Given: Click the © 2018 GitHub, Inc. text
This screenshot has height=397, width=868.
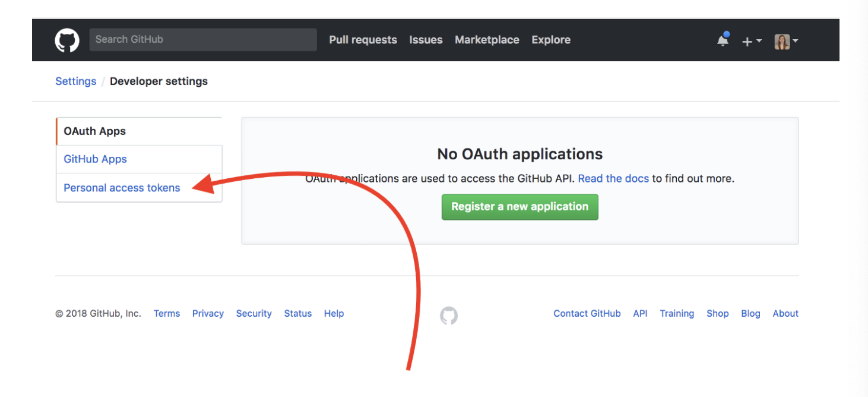Looking at the screenshot, I should click(x=98, y=314).
